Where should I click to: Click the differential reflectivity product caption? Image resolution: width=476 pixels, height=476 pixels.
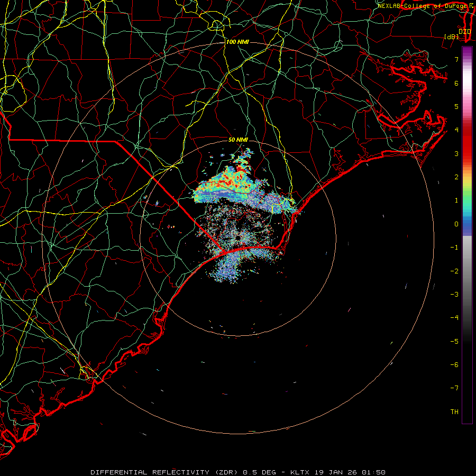(238, 472)
